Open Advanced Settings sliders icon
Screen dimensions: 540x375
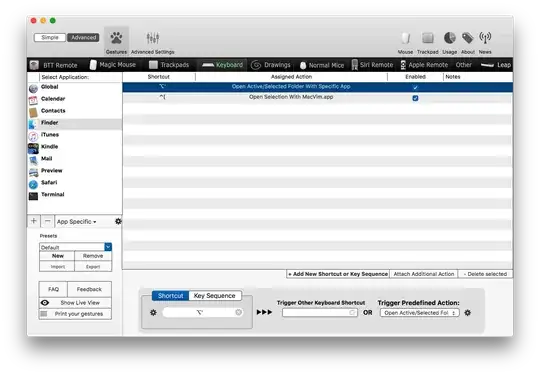pos(153,38)
